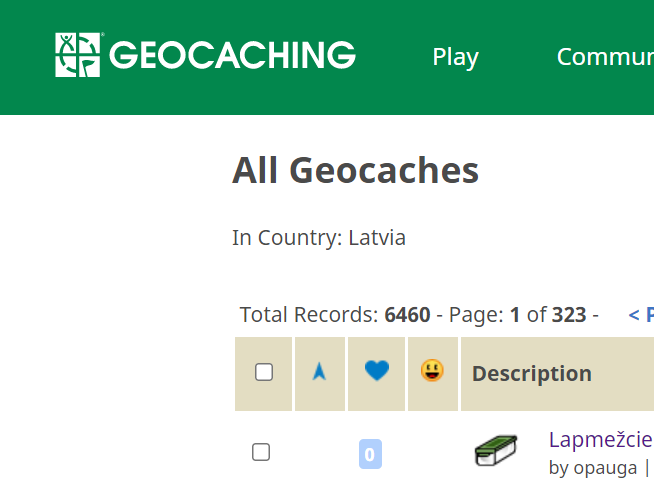Open the Play menu
The width and height of the screenshot is (654, 489).
pos(455,57)
